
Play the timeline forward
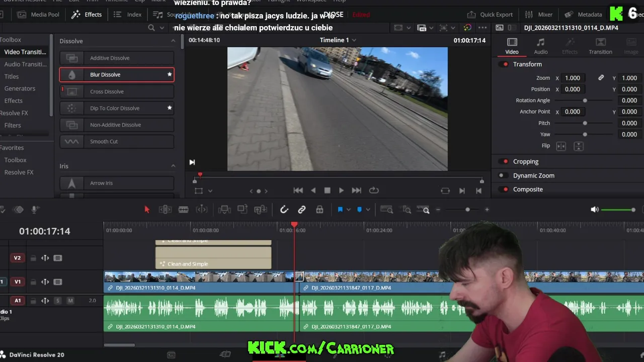341,191
